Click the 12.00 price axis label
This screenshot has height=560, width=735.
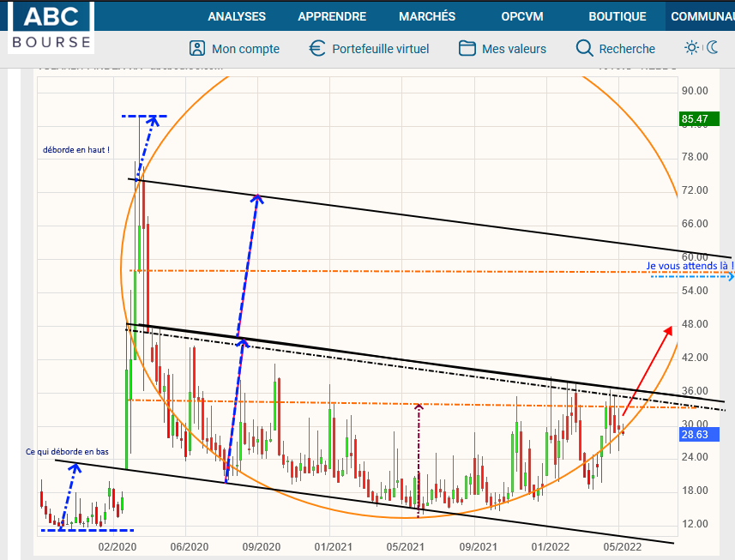695,524
